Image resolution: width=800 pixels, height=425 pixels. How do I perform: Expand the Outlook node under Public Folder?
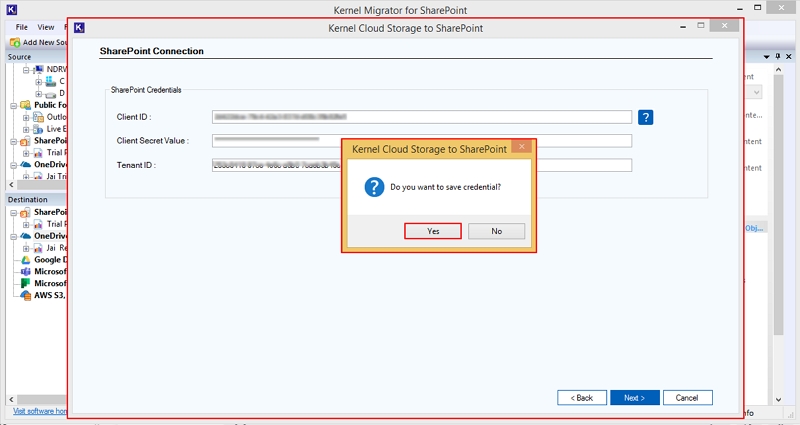(26, 118)
